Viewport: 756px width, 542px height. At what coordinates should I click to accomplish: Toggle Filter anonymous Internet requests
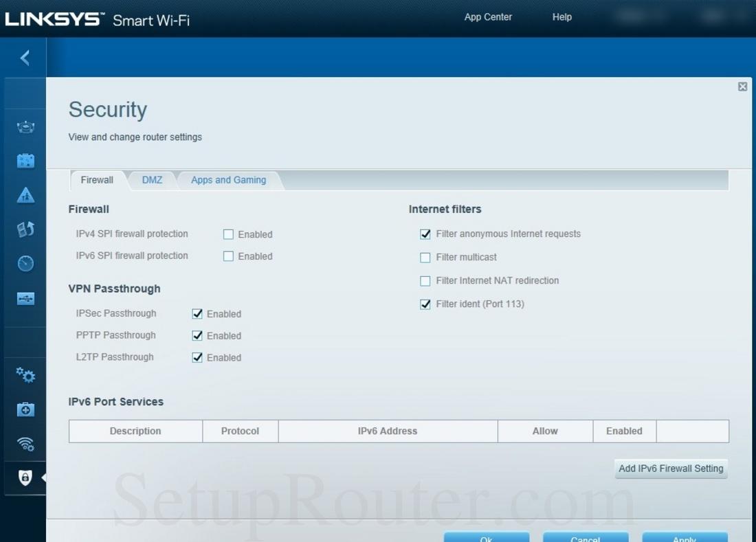(425, 234)
